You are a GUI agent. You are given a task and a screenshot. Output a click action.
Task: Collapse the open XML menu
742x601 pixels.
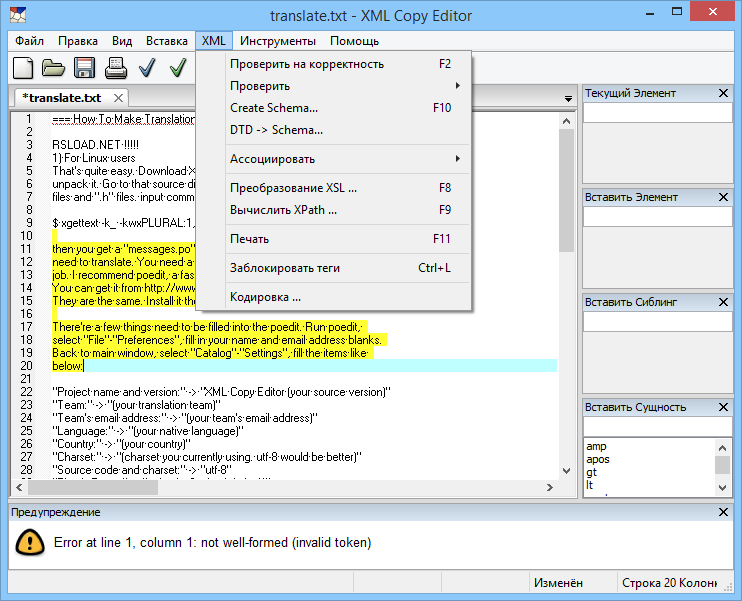point(213,41)
